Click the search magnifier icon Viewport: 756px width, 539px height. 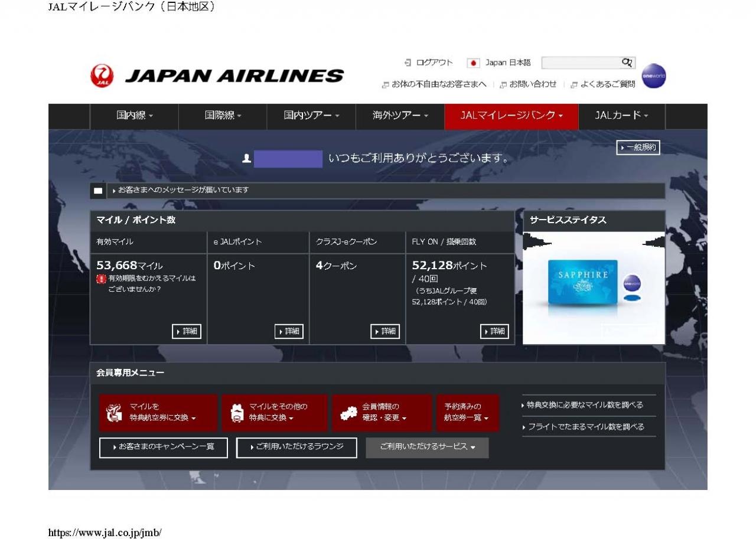(627, 63)
